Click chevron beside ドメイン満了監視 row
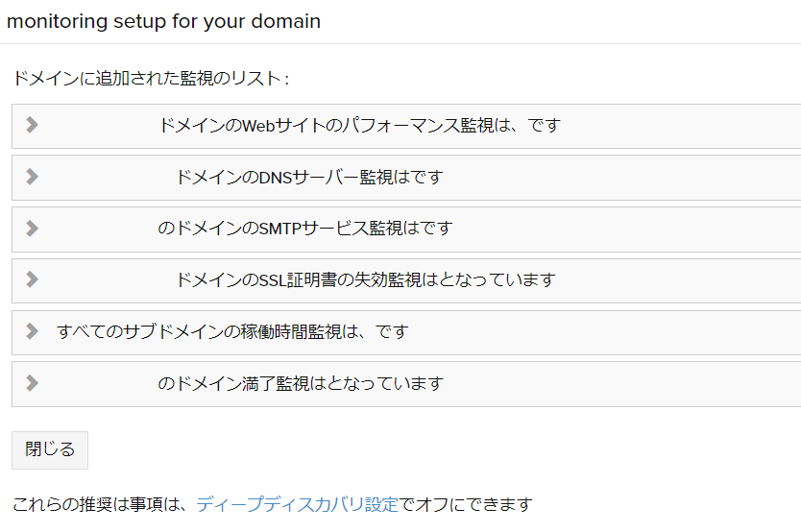 [x=32, y=383]
